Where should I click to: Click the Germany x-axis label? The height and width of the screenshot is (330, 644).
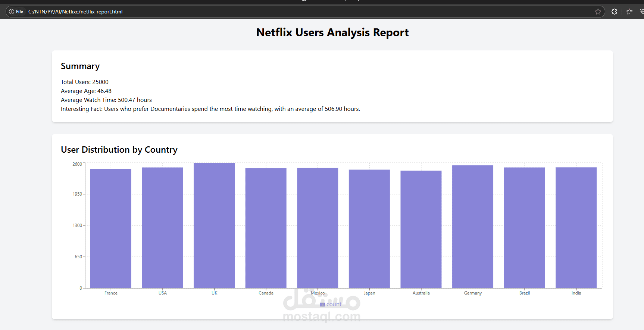click(473, 293)
